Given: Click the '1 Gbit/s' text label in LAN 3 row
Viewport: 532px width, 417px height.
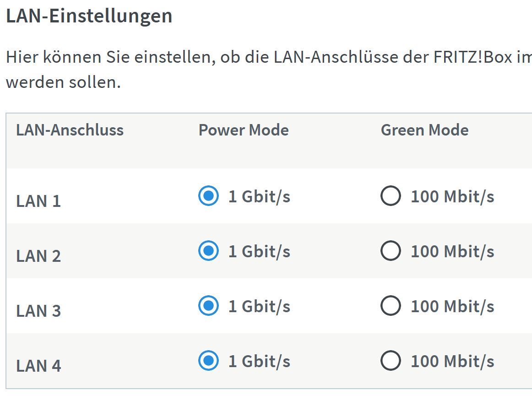Looking at the screenshot, I should point(260,306).
